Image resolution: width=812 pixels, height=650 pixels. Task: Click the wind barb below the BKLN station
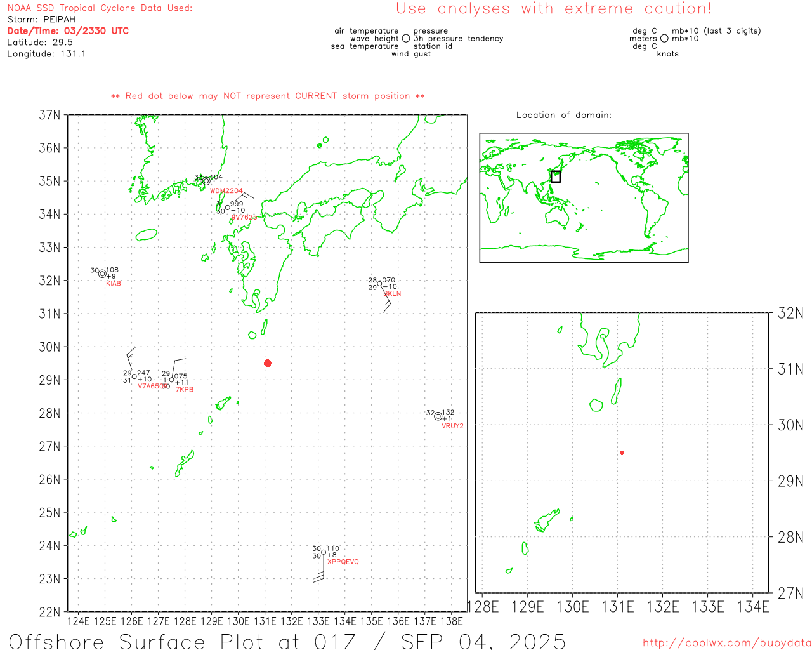point(385,300)
